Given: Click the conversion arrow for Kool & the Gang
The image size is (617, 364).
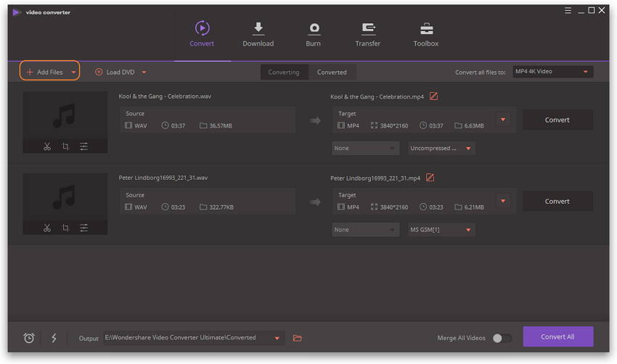Looking at the screenshot, I should (315, 120).
